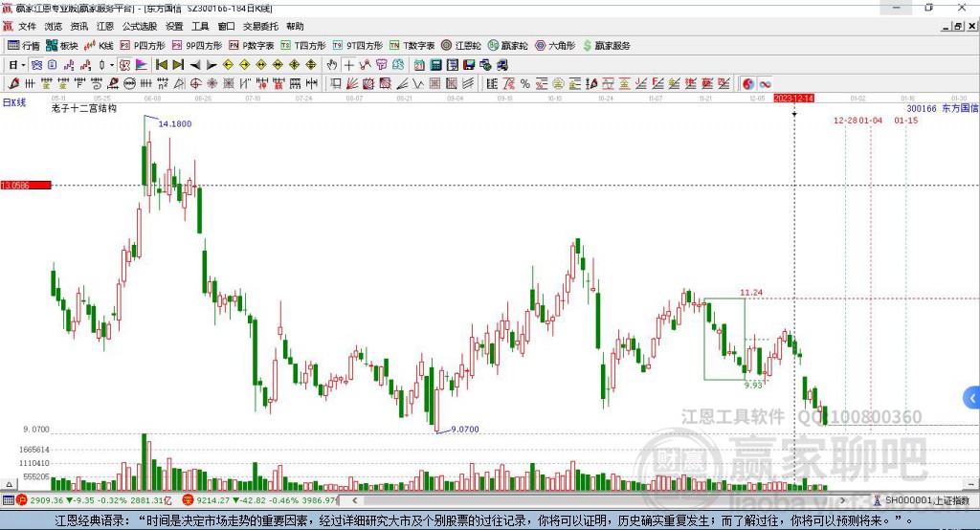
Task: Switch to the K线 candlestick chart
Action: 100,45
